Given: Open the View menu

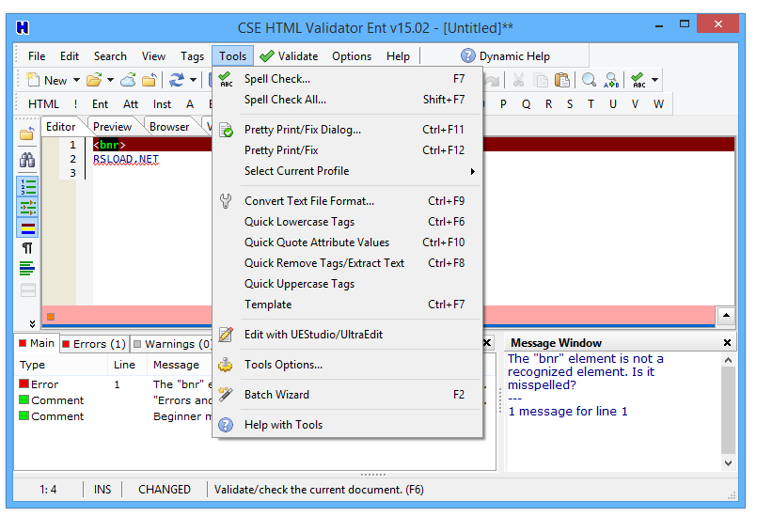Looking at the screenshot, I should 153,56.
